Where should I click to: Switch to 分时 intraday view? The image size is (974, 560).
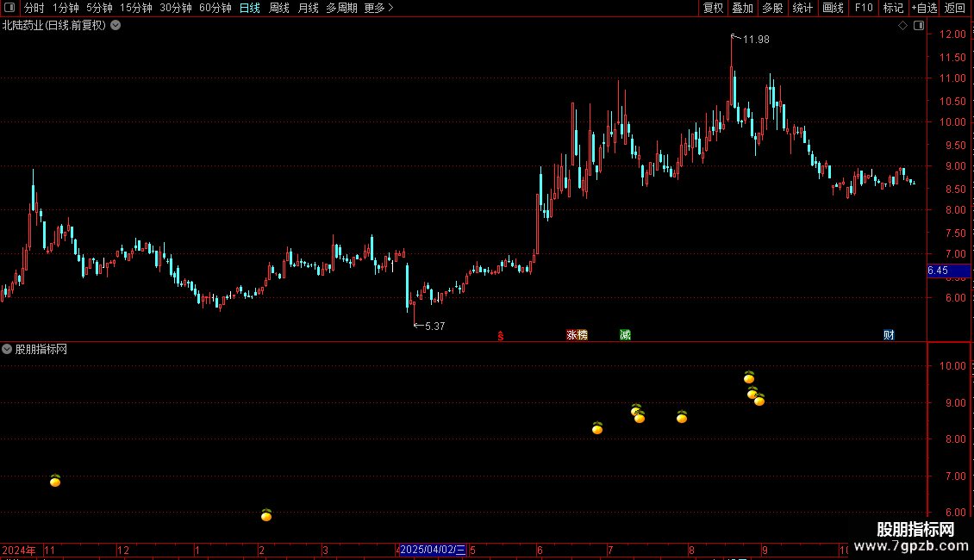point(34,8)
